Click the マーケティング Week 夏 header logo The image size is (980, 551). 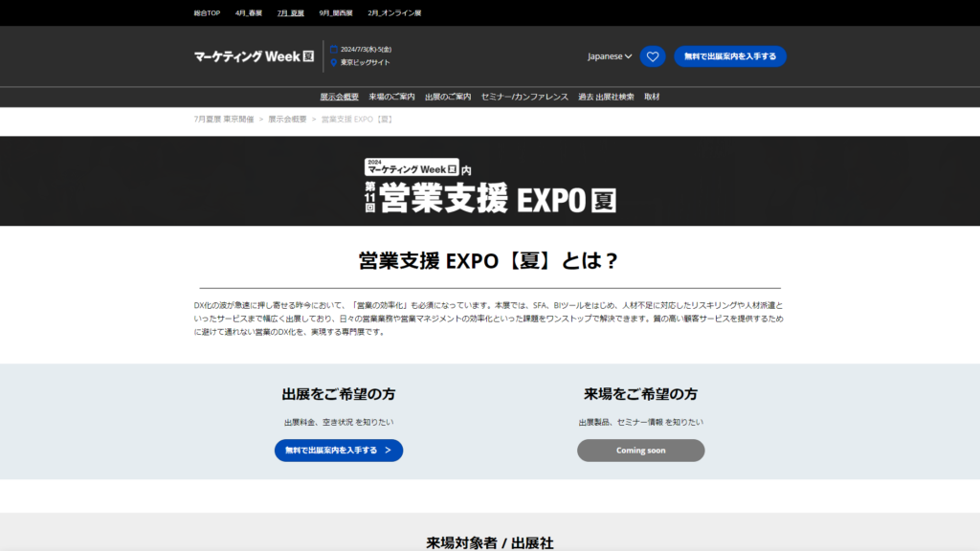pos(254,56)
